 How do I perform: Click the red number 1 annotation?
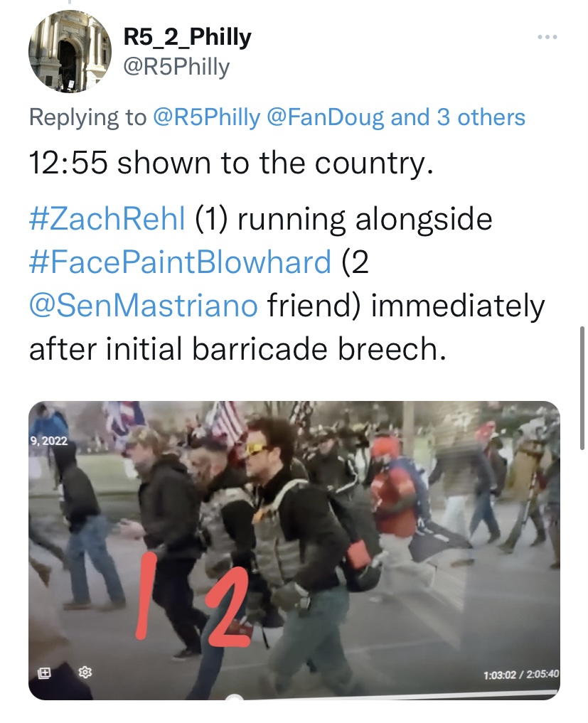pyautogui.click(x=144, y=596)
